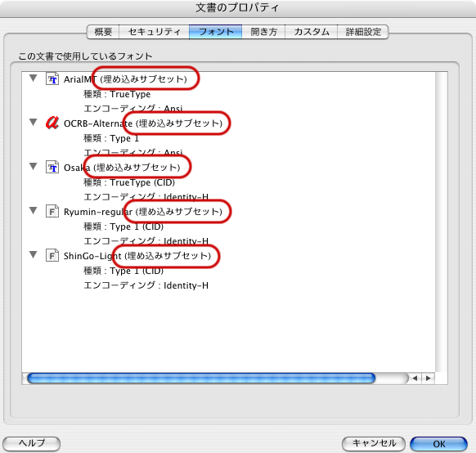
Task: Click the ShinGo-Light font file icon
Action: [x=52, y=255]
